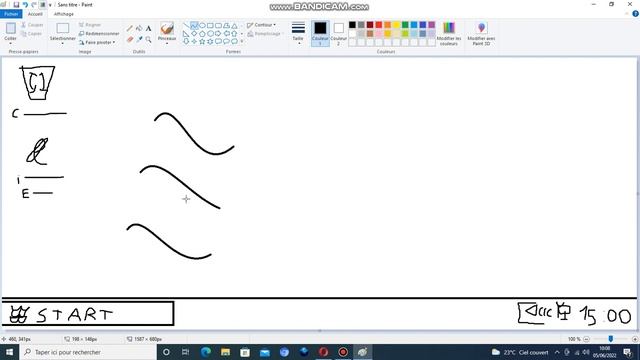Open the Taille line thickness dropdown
The height and width of the screenshot is (360, 640).
(298, 33)
